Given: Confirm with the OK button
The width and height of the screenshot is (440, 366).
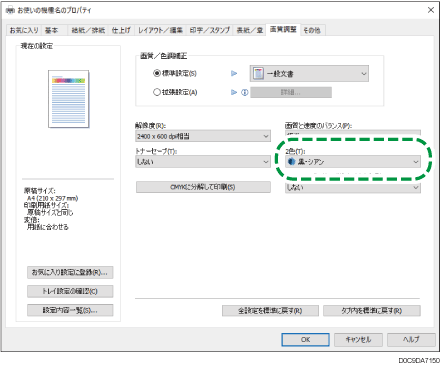Looking at the screenshot, I should (x=305, y=340).
